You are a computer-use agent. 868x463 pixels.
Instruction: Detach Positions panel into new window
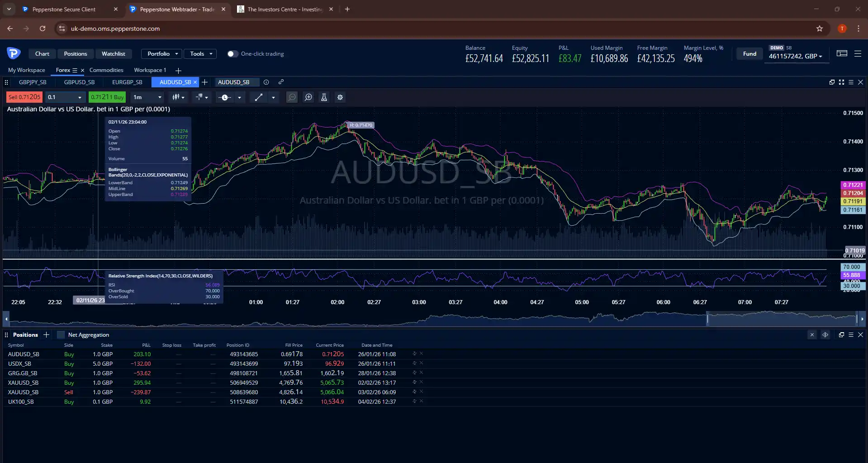click(841, 335)
